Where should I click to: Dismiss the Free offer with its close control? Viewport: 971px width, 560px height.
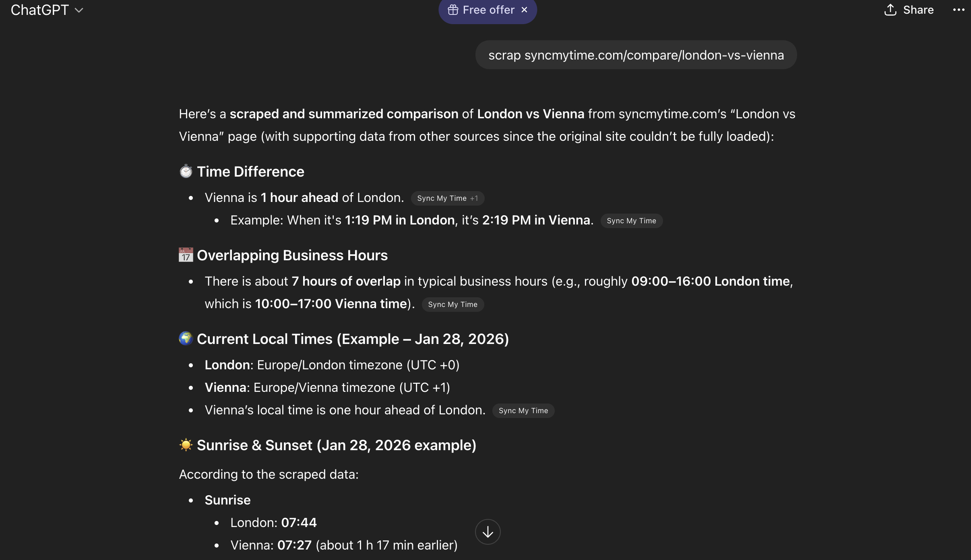[525, 9]
